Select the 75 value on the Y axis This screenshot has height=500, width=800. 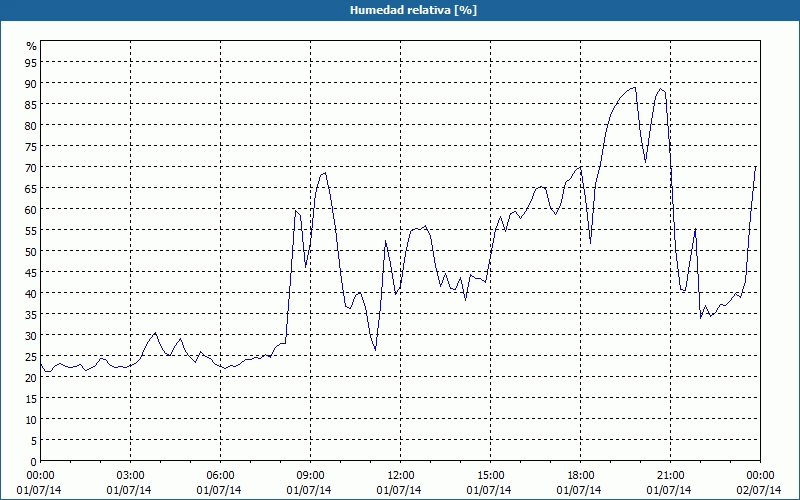point(31,146)
